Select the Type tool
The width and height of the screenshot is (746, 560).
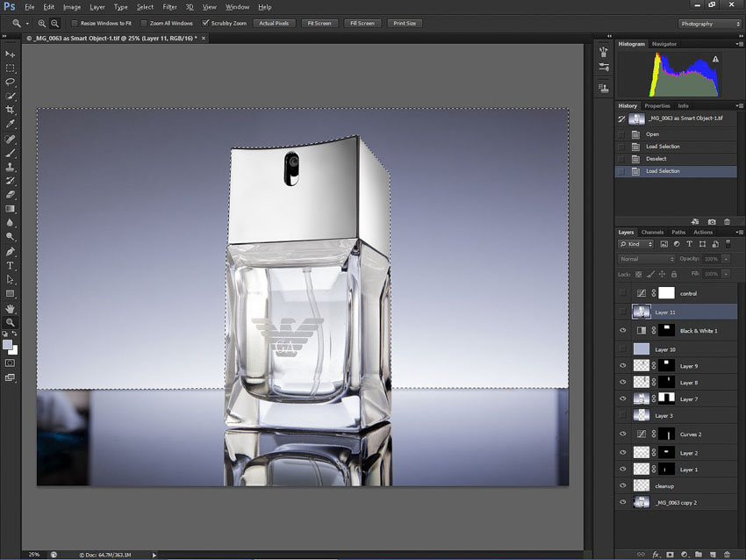pyautogui.click(x=10, y=265)
